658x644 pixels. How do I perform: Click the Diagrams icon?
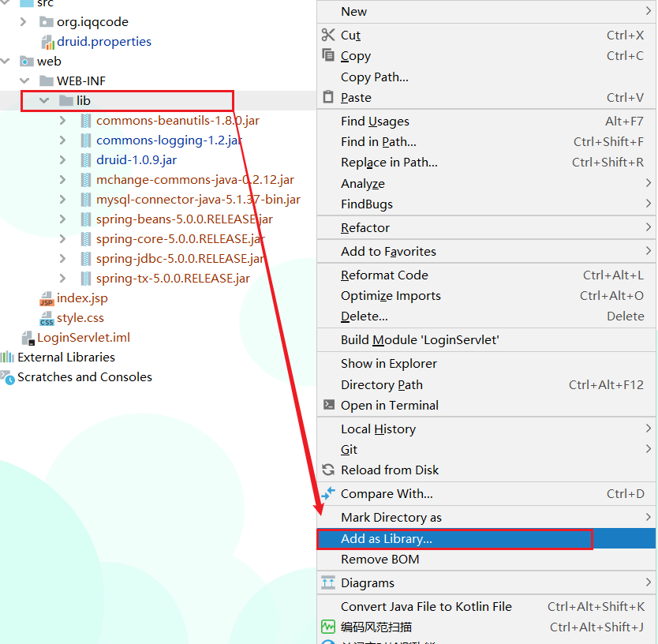pyautogui.click(x=328, y=582)
